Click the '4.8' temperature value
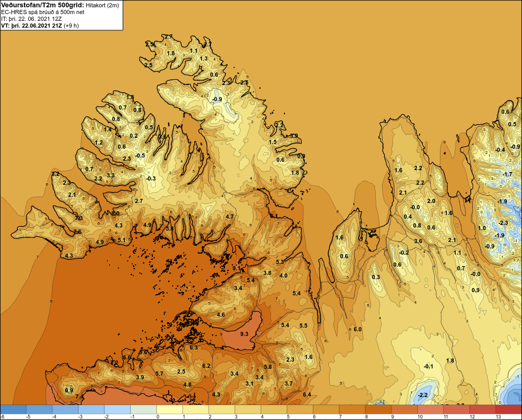 (187, 385)
